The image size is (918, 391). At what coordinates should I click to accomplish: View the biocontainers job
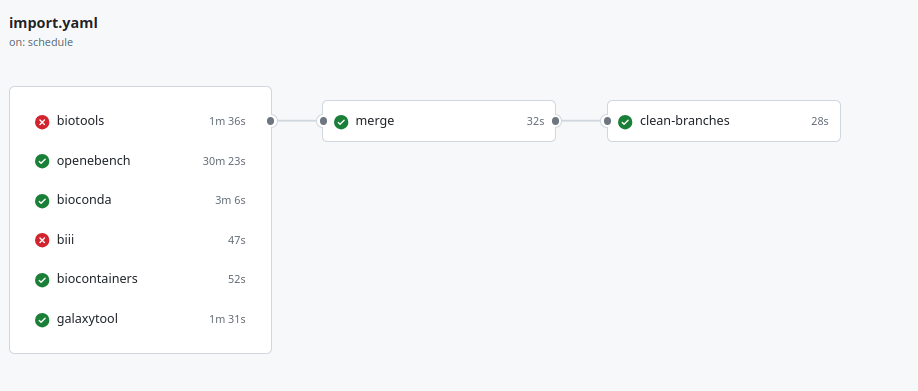pos(141,279)
